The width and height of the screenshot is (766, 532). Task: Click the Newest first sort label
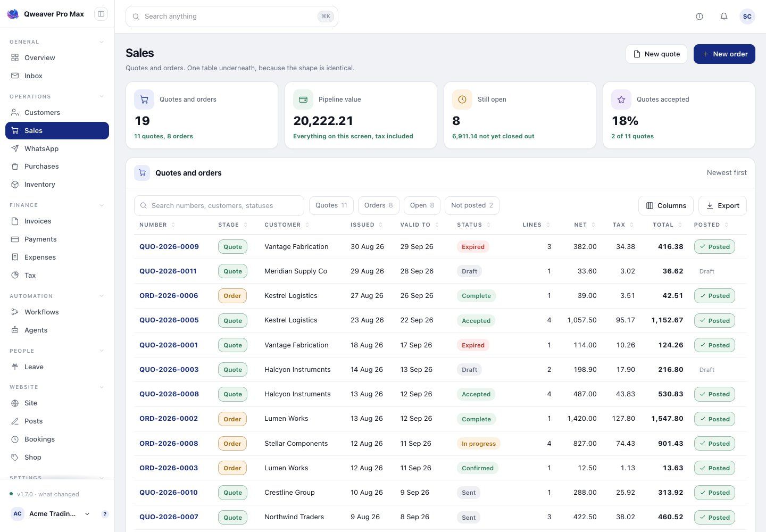coord(727,172)
